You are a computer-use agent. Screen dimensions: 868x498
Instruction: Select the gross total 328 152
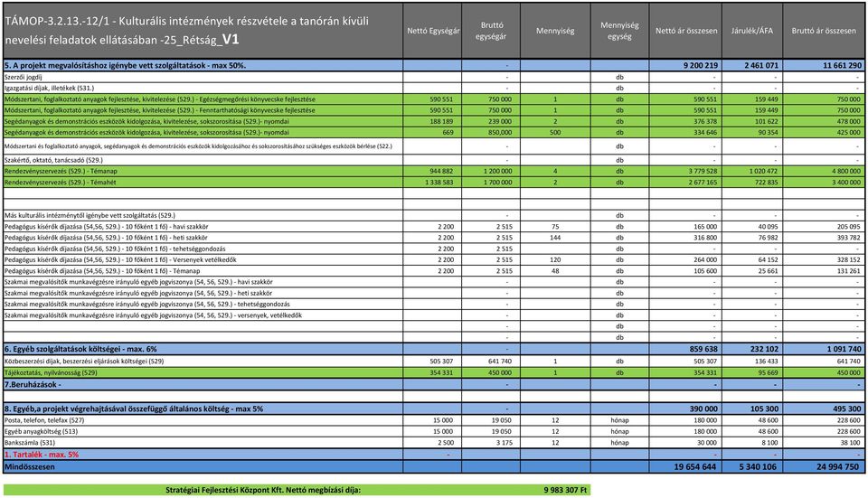point(849,260)
